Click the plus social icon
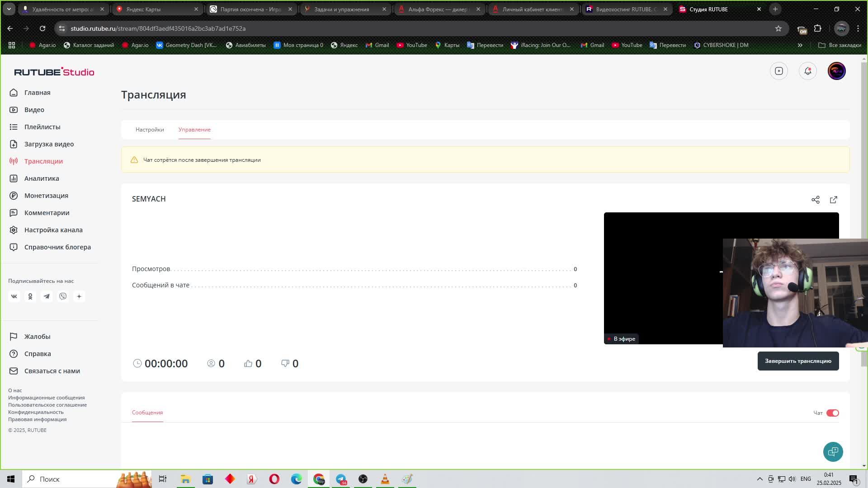Screen dimensions: 868x488 79,296
